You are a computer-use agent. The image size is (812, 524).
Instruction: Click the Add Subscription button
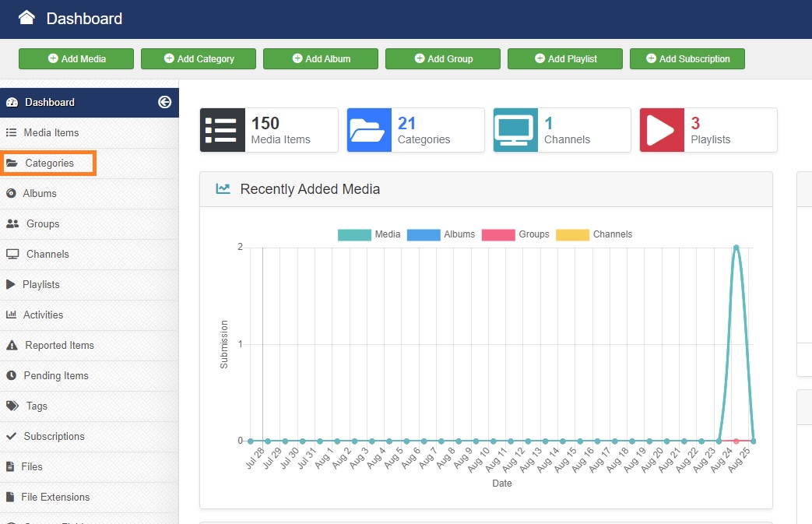[687, 58]
